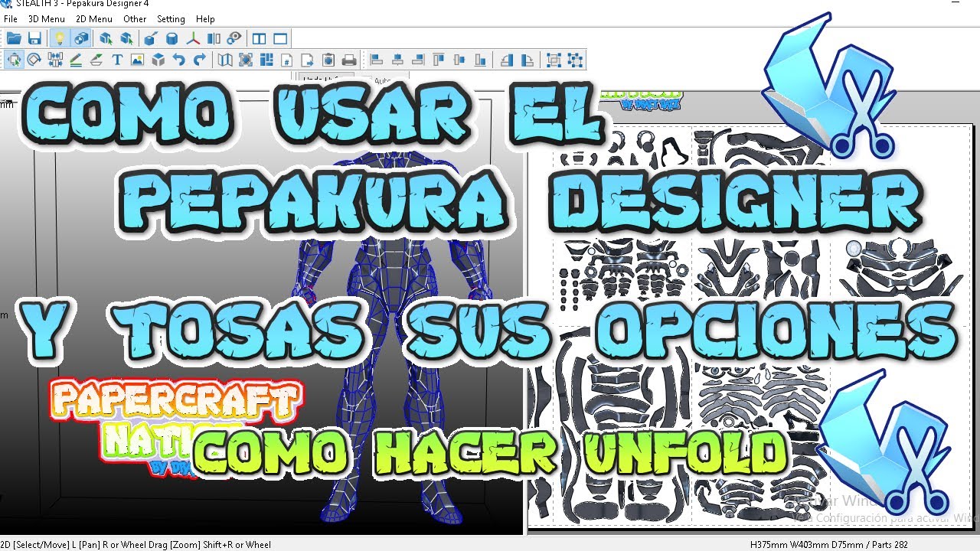This screenshot has height=551, width=980.
Task: Click the eye with link view icon
Action: click(x=234, y=38)
